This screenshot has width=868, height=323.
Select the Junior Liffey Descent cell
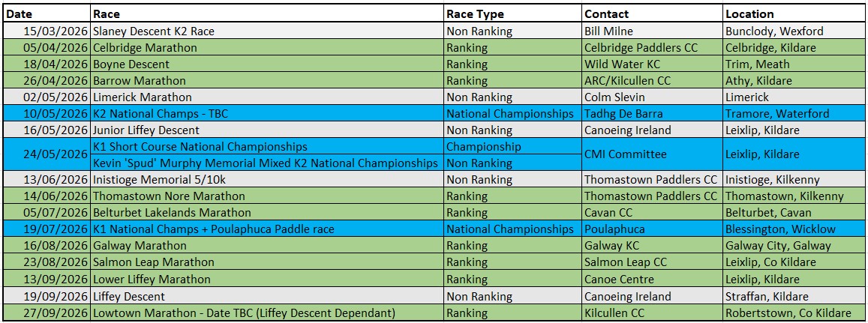pyautogui.click(x=266, y=130)
